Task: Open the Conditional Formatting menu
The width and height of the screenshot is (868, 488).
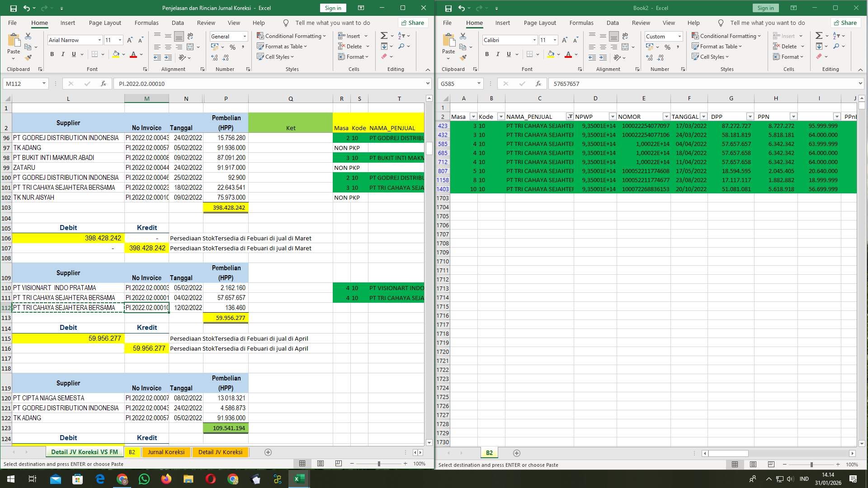Action: pyautogui.click(x=292, y=36)
